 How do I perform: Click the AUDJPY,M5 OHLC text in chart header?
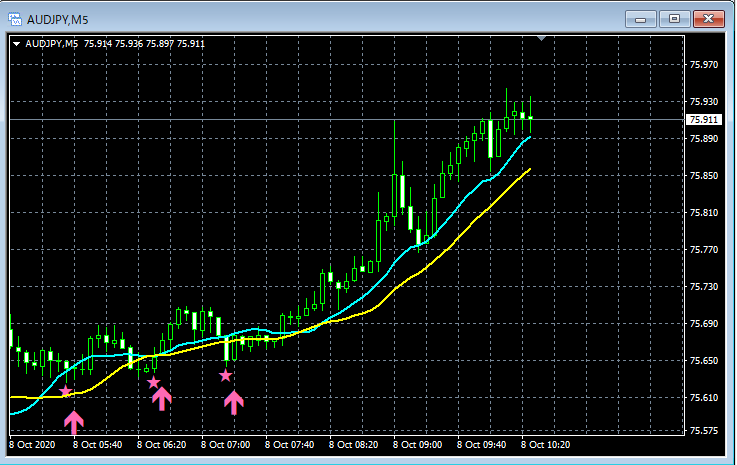[115, 44]
